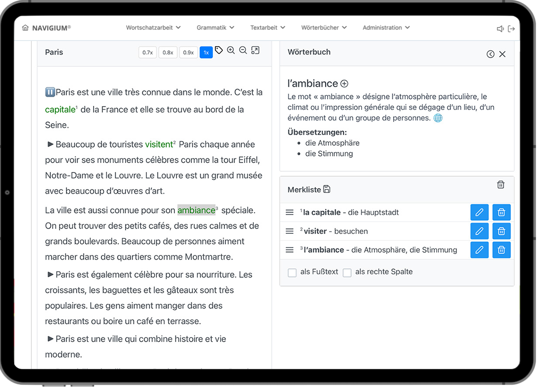Enable the 'als rechte Spalte' checkbox
Screen dimensions: 545x392
347,273
